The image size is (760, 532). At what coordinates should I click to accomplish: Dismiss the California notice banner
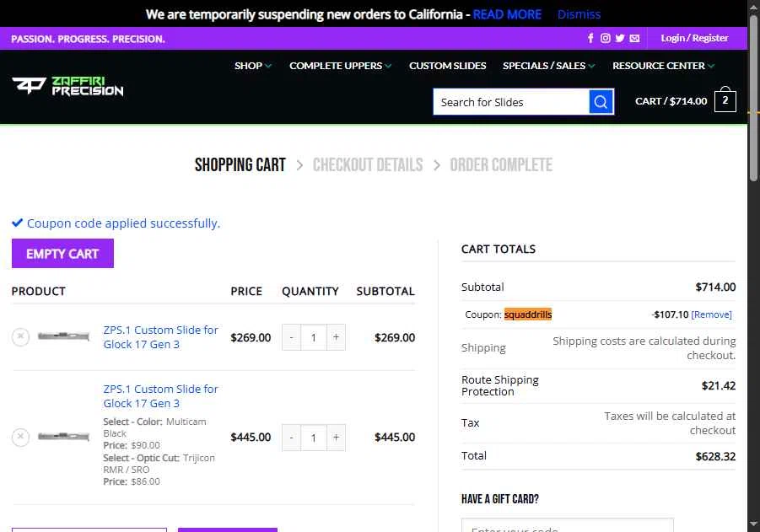pyautogui.click(x=579, y=14)
